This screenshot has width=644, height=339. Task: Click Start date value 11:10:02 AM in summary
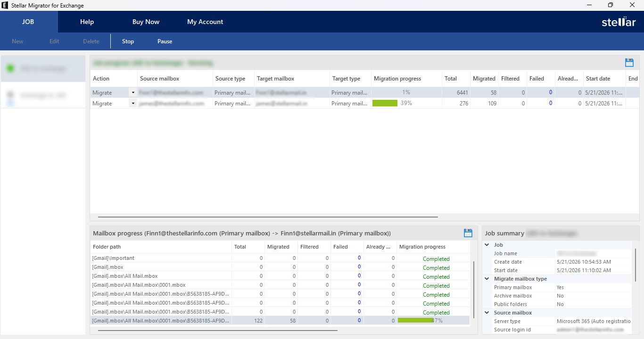[x=584, y=270]
